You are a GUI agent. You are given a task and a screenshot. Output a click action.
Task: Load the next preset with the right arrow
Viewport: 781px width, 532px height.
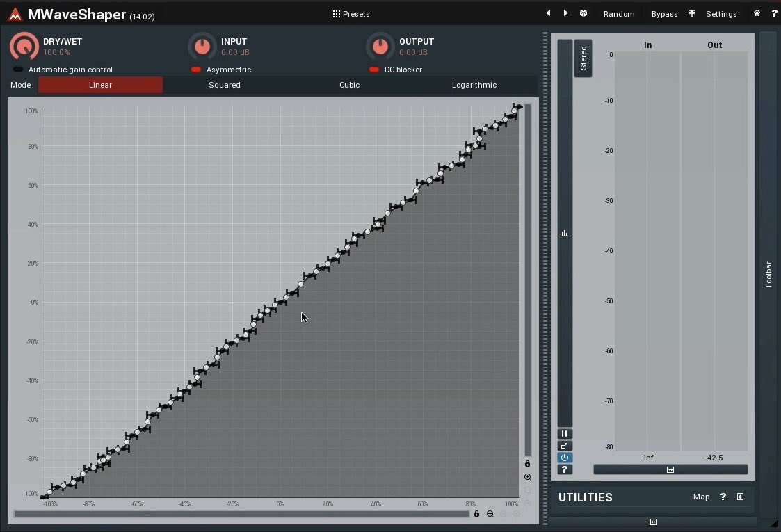(565, 13)
